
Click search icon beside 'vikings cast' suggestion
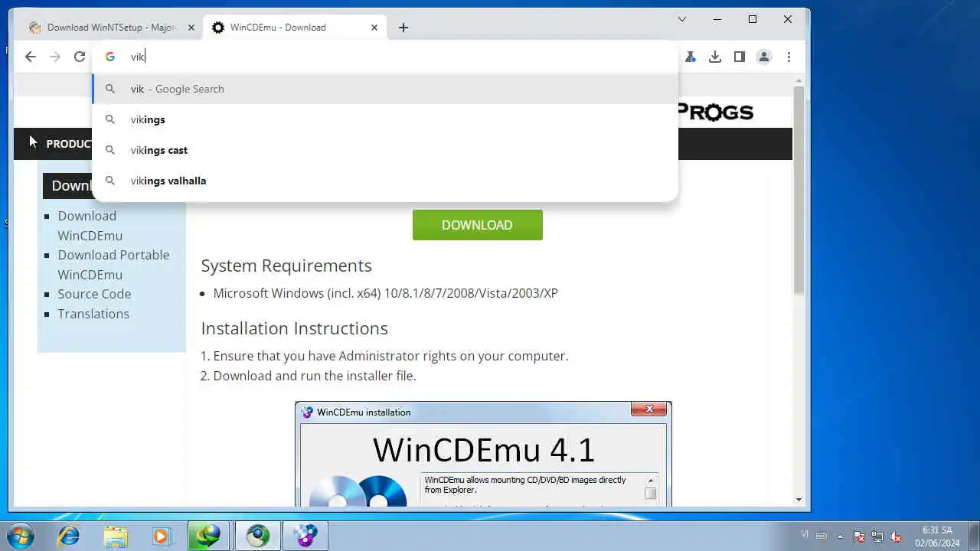point(110,150)
